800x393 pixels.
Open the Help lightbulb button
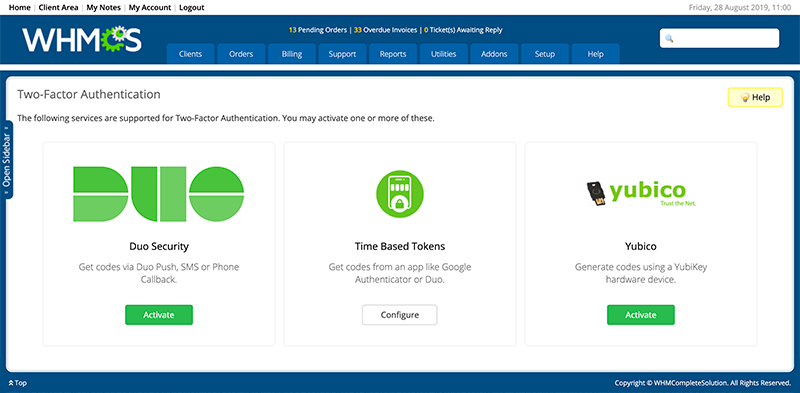tap(755, 97)
